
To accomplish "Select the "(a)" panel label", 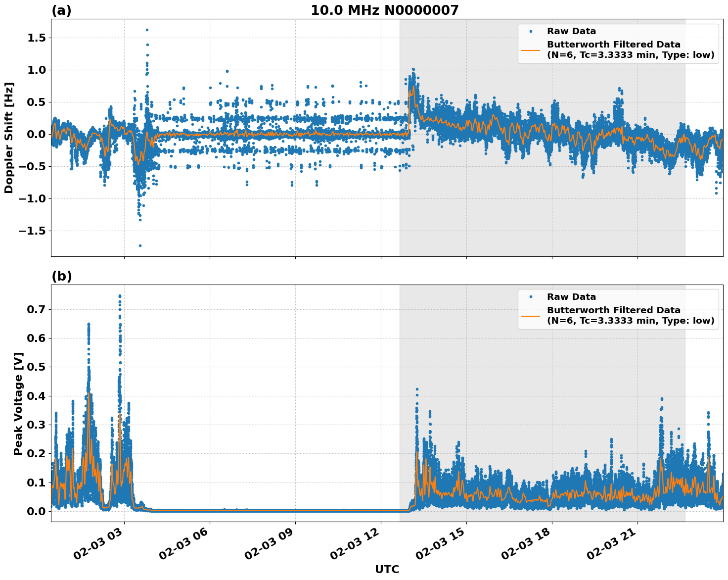I will tap(61, 11).
